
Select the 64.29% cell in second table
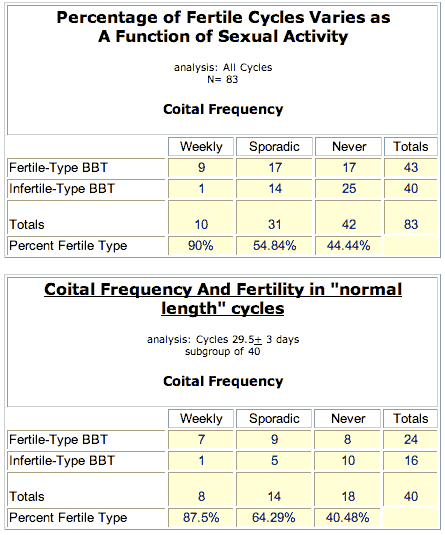tap(274, 518)
